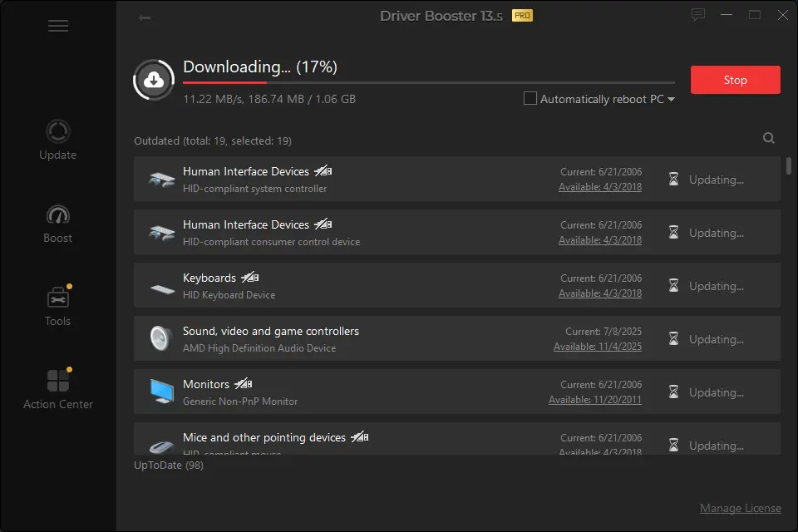Click the download speed 11.22 MB/s text
This screenshot has height=532, width=798.
214,99
